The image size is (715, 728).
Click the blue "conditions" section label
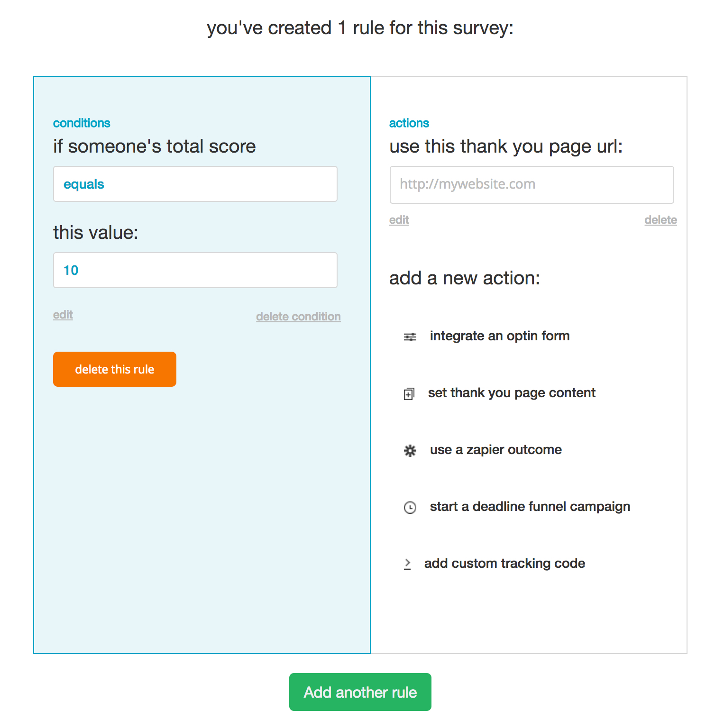pyautogui.click(x=82, y=123)
